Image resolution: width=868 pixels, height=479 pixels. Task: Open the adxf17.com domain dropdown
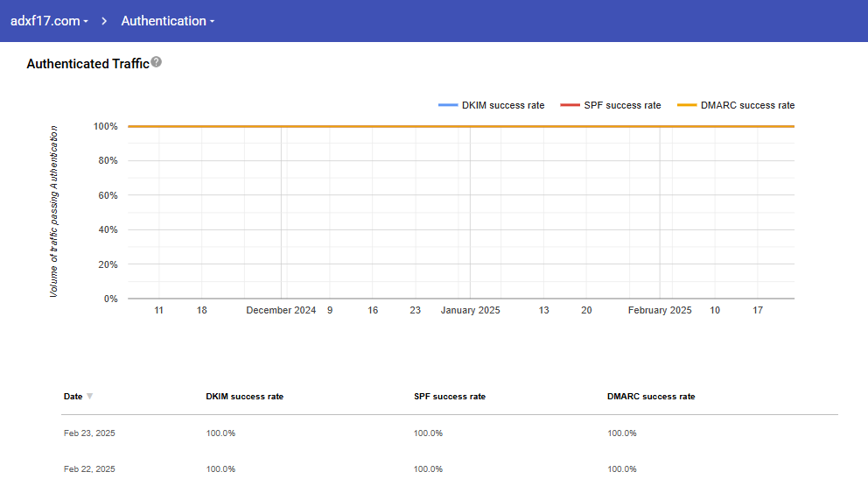[x=49, y=21]
